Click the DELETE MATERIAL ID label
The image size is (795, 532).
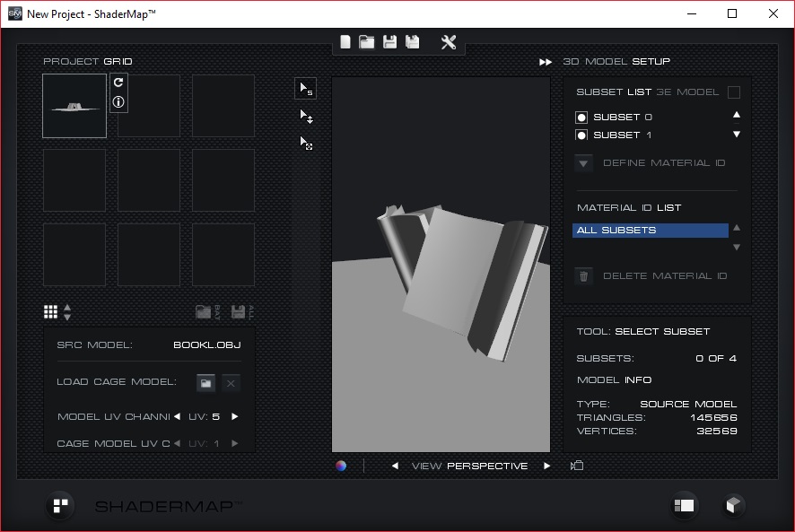point(665,276)
